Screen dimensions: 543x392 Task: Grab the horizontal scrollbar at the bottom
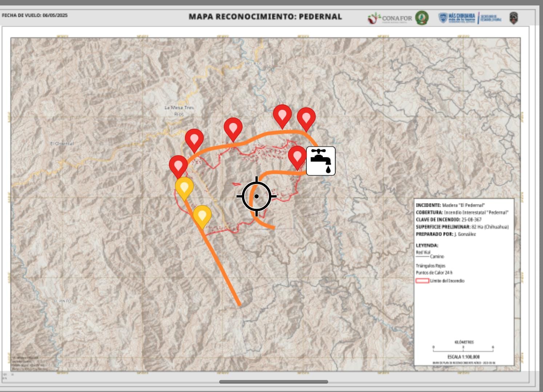click(273, 382)
